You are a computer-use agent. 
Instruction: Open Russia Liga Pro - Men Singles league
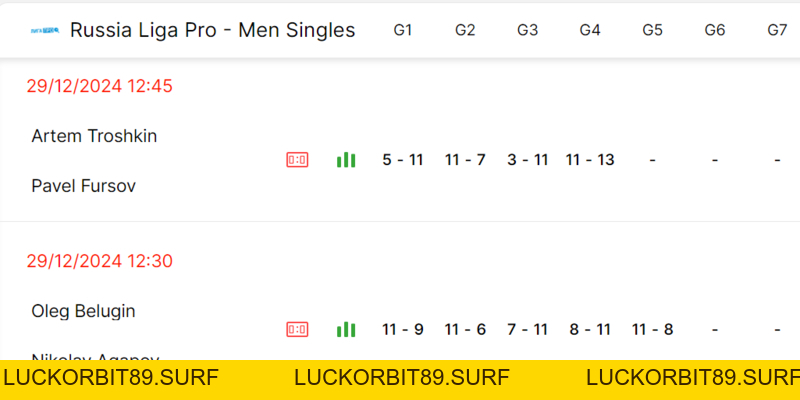click(212, 30)
